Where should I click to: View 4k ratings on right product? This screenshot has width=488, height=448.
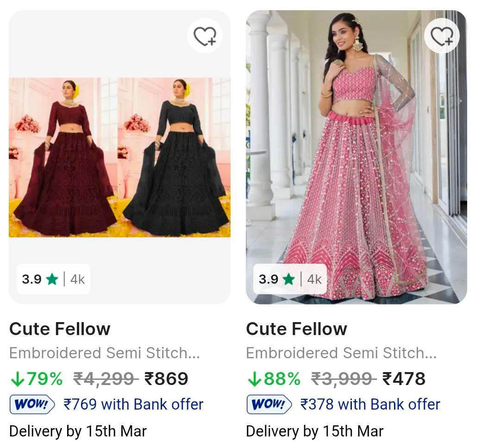314,279
